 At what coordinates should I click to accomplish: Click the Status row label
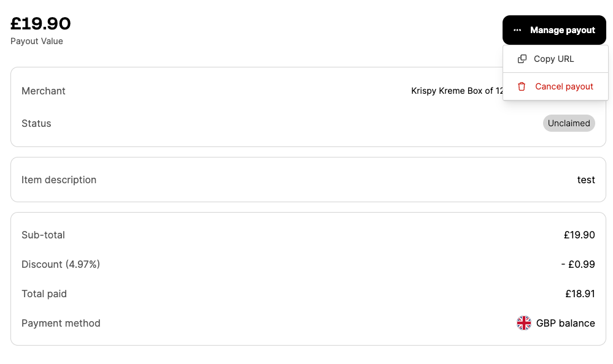[x=36, y=123]
